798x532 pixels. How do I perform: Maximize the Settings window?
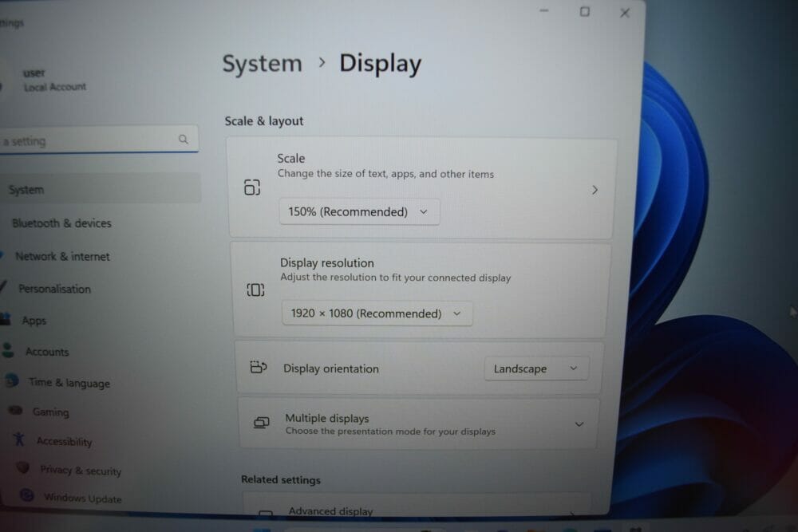pyautogui.click(x=585, y=11)
